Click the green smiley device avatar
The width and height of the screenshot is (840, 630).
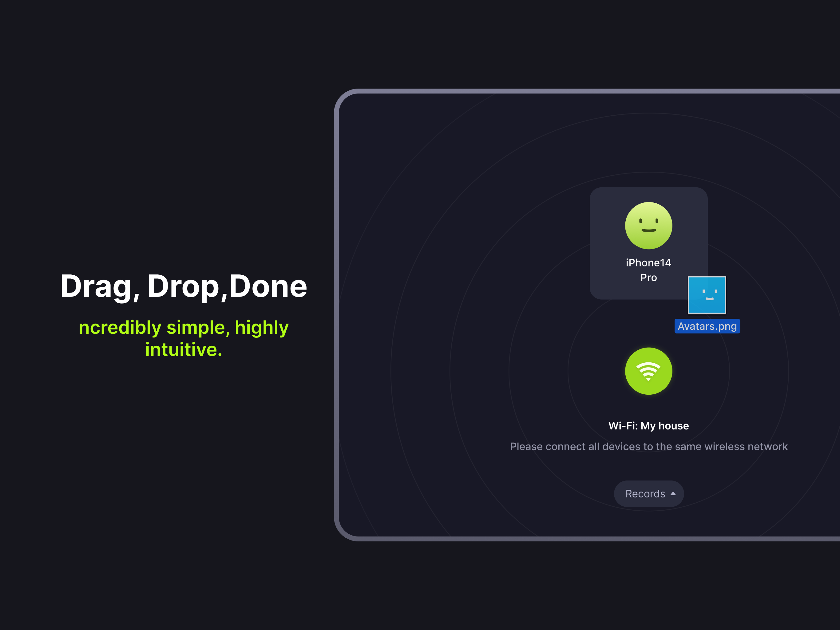coord(649,226)
